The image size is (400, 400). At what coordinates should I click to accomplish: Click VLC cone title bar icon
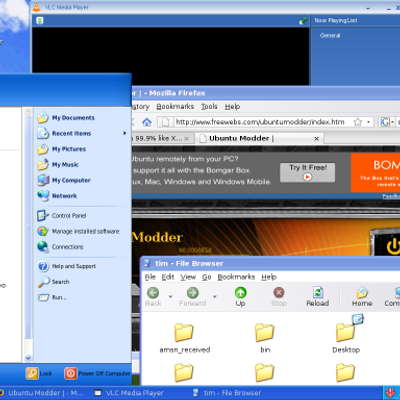click(x=36, y=7)
